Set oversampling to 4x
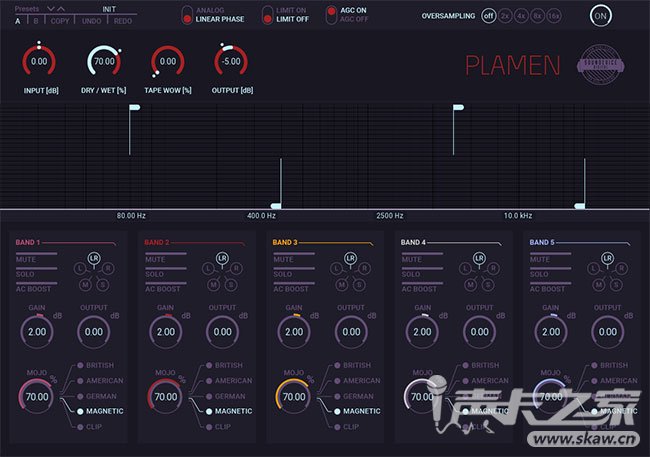 coord(521,16)
